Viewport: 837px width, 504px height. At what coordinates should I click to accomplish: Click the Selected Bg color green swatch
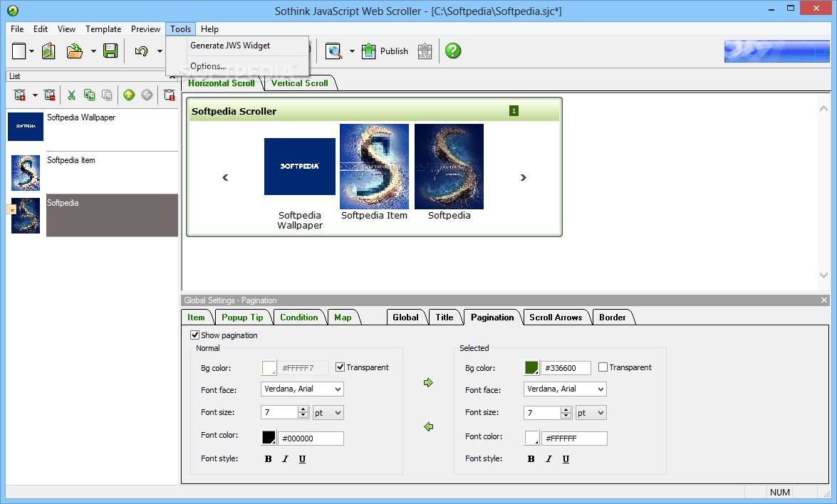(x=531, y=367)
